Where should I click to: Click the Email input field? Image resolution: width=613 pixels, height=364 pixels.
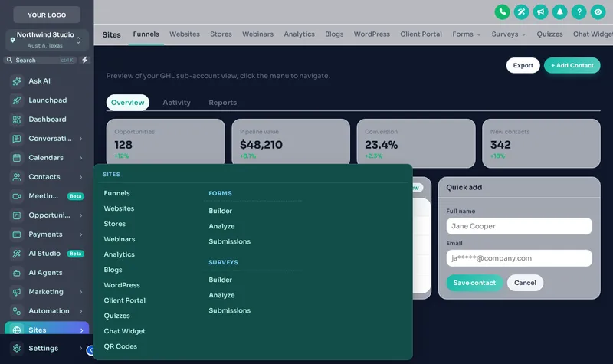click(519, 258)
